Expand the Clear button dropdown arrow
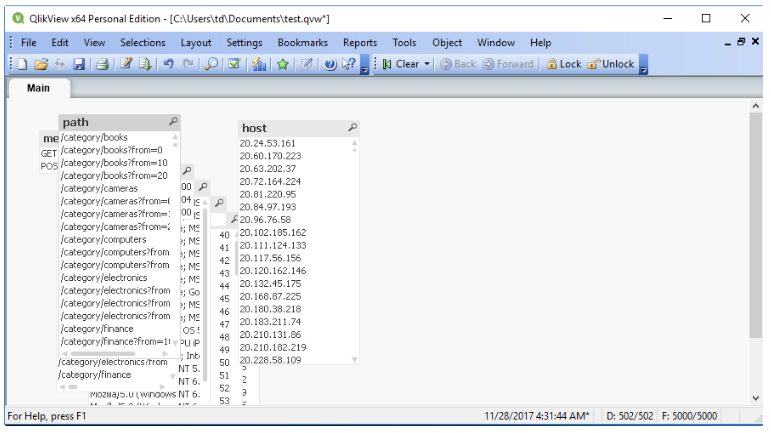771x433 pixels. coord(428,64)
